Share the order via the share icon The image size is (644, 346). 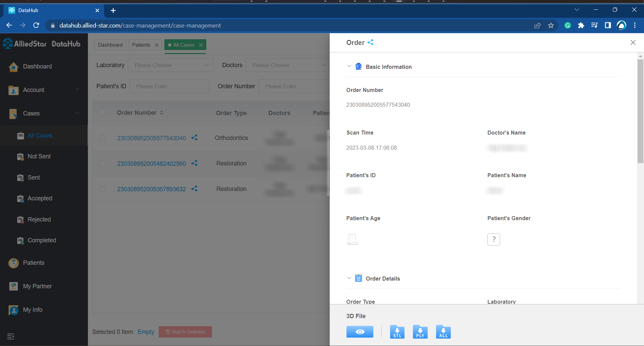pos(371,42)
